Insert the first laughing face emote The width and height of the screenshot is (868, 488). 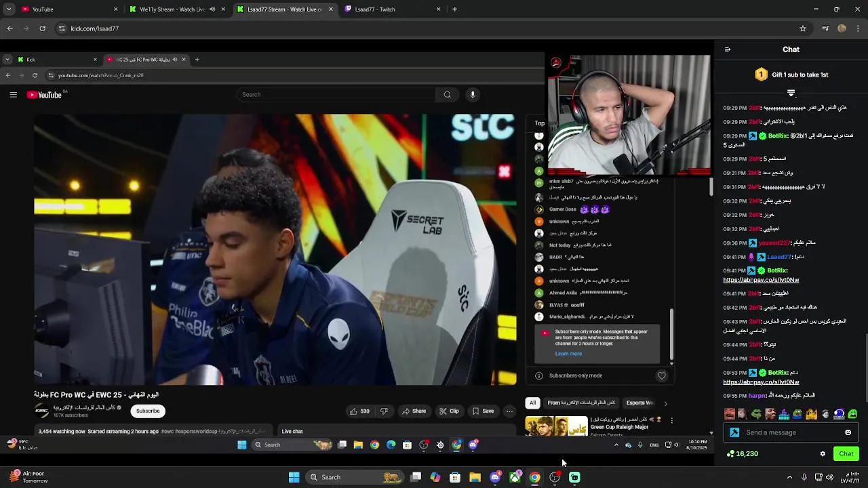[730, 414]
